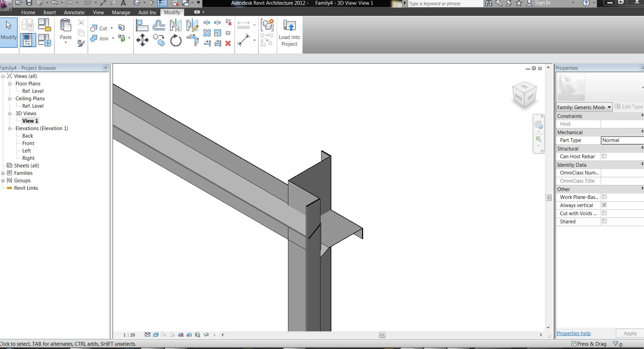Toggle the Shared checkbox

(x=604, y=221)
